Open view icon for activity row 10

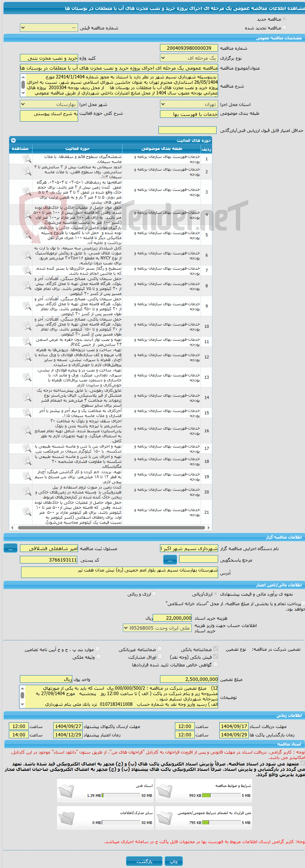click(26, 326)
